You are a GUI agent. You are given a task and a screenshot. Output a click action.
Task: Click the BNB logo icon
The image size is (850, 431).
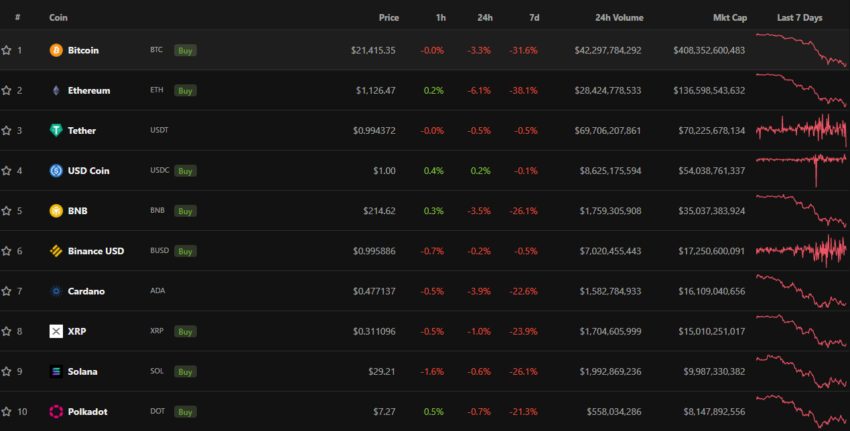point(56,211)
